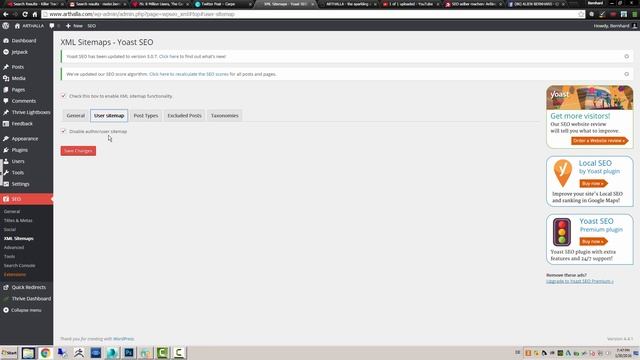Click the browser home button
This screenshot has width=640, height=360.
tap(35, 14)
